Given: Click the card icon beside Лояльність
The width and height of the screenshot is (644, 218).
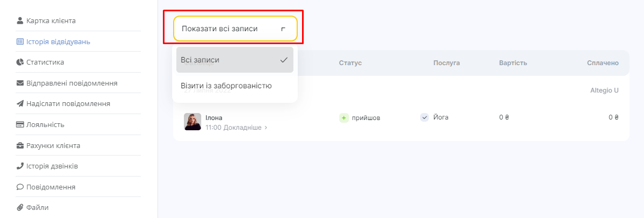Looking at the screenshot, I should (20, 124).
